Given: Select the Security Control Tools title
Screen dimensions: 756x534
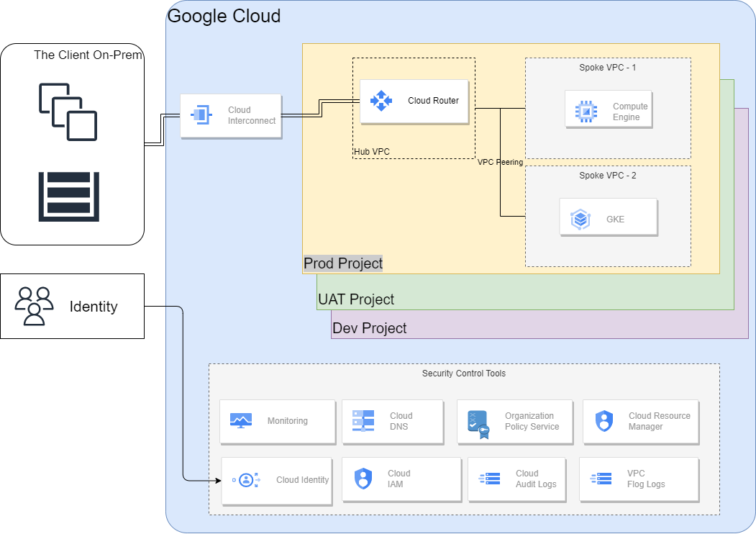Looking at the screenshot, I should (x=463, y=374).
